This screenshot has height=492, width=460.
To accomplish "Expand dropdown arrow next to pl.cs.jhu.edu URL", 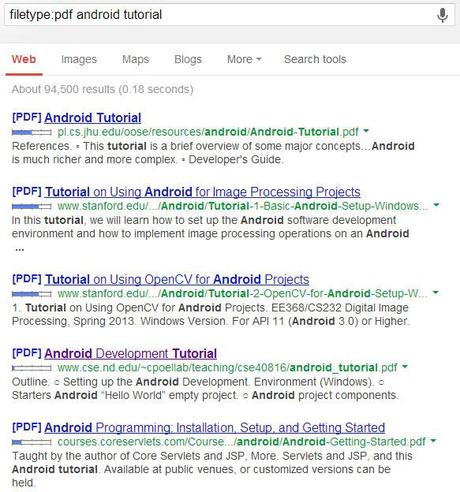I will 366,131.
